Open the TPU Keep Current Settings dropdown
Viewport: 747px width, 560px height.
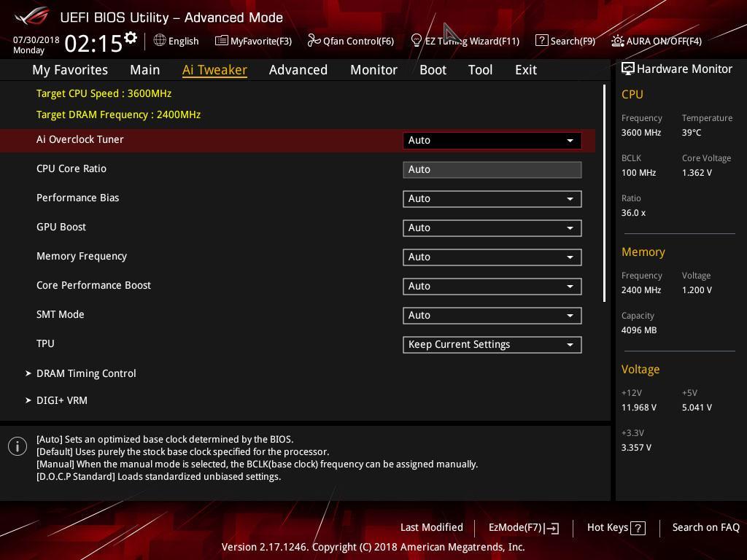click(x=492, y=345)
